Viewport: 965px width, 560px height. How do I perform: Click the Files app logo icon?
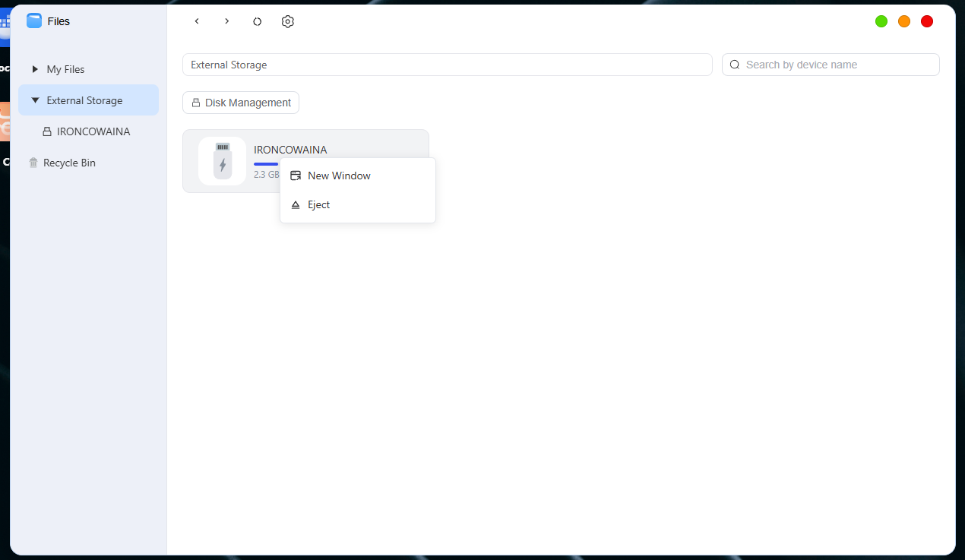(34, 21)
